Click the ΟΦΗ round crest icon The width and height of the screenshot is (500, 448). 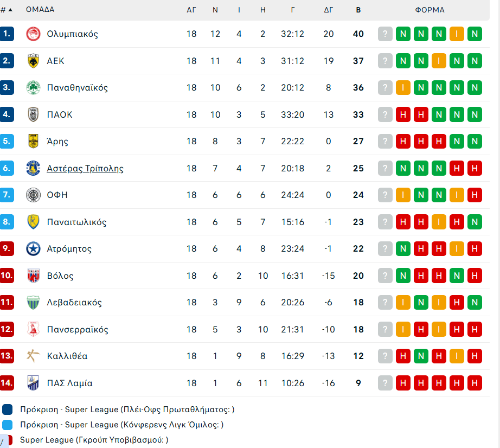coord(33,195)
